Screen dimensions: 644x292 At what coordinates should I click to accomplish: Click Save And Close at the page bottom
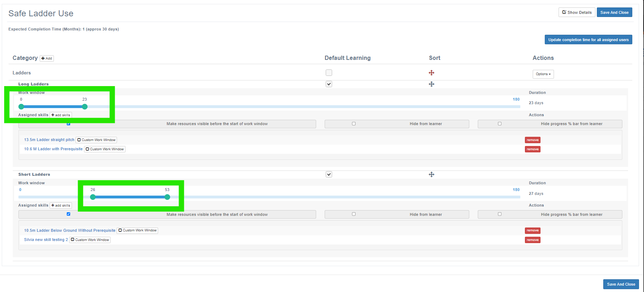coord(621,284)
